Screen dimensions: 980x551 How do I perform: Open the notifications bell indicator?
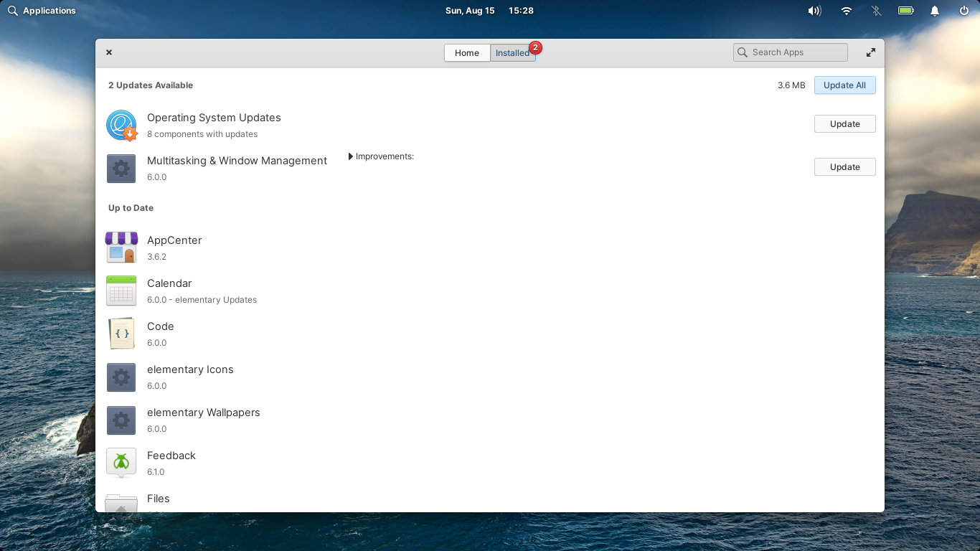click(935, 11)
